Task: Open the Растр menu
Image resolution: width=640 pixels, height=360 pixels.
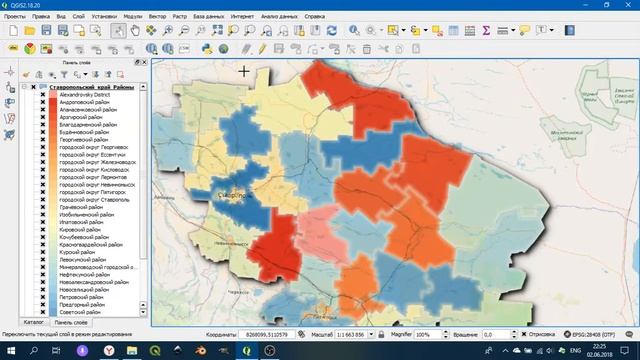Action: [x=180, y=16]
